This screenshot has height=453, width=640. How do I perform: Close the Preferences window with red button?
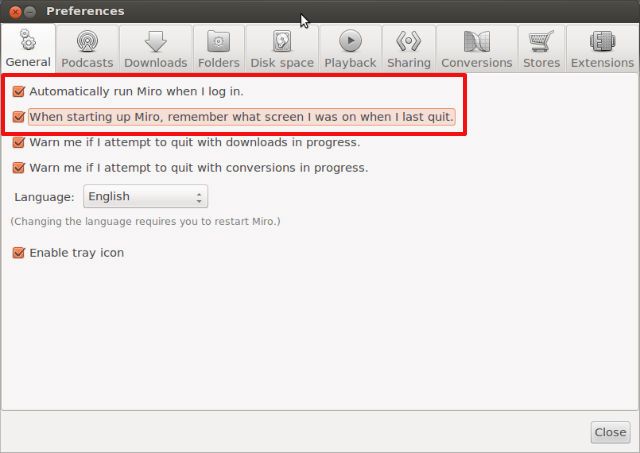click(x=15, y=12)
